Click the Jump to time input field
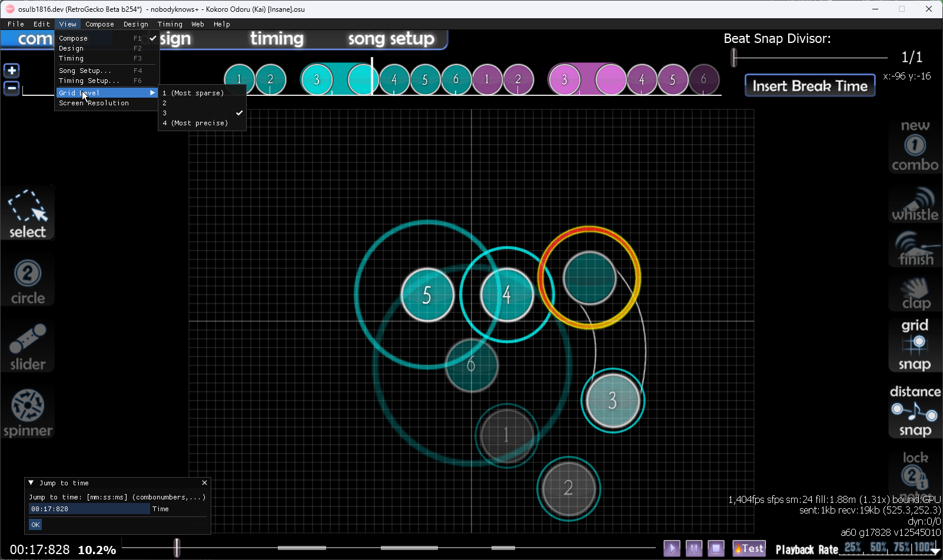This screenshot has height=560, width=943. pos(89,509)
